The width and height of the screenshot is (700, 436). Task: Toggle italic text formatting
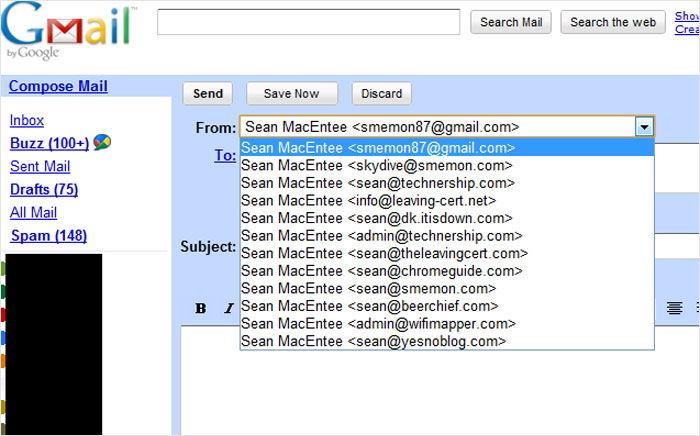pos(228,308)
